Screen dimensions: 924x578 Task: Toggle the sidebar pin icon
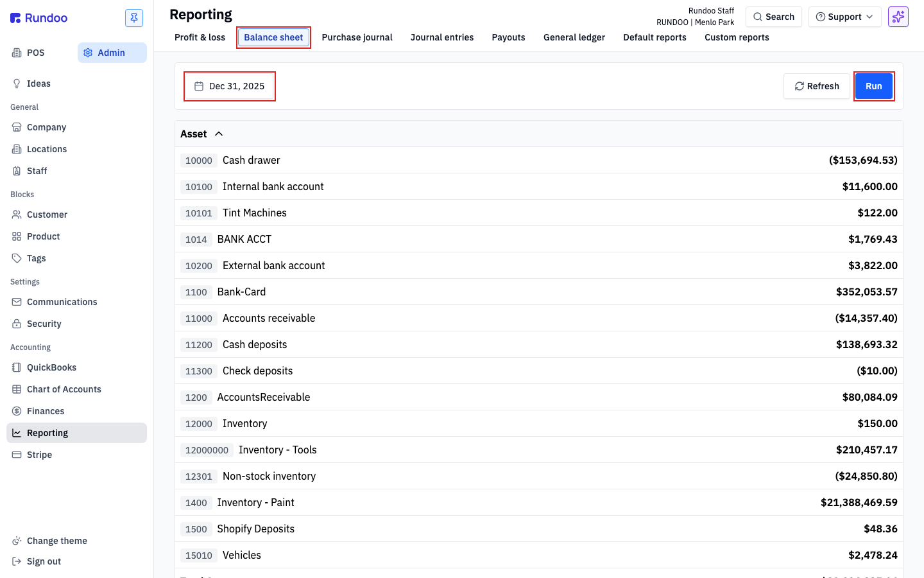coord(134,18)
